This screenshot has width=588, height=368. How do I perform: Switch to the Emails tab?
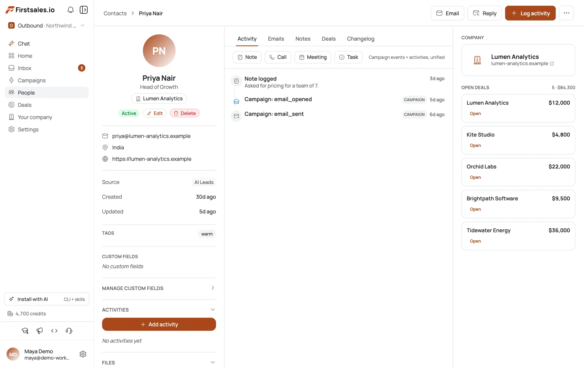pos(276,39)
